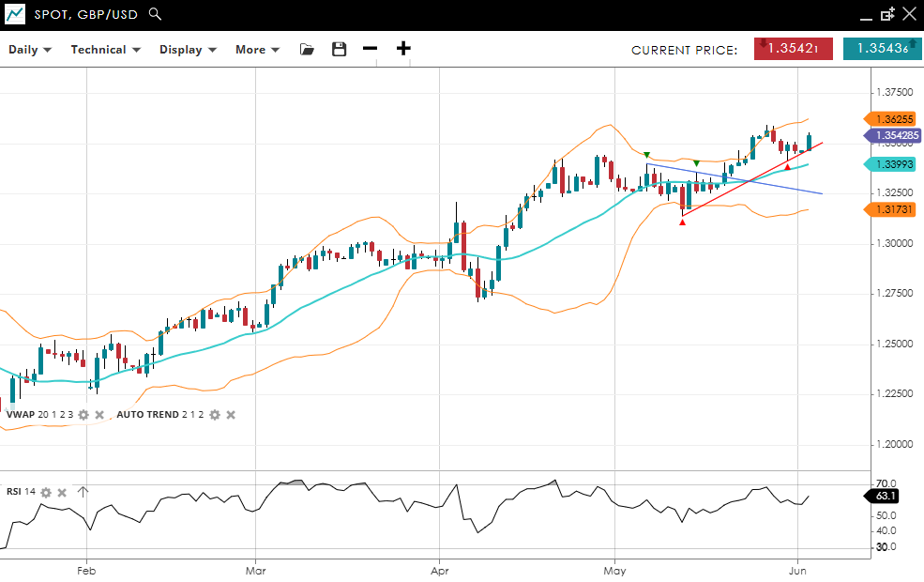Click the teal buy price 1.3543 button
Viewport: 924px width, 582px height.
[882, 49]
